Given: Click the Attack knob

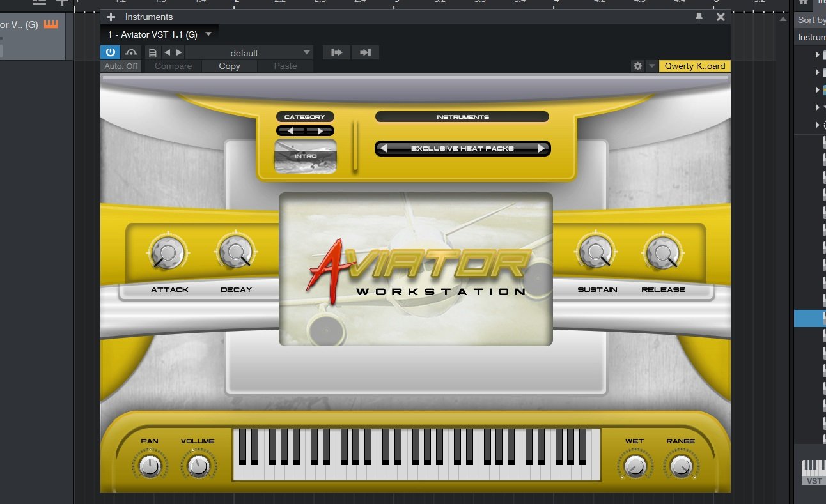Looking at the screenshot, I should point(168,252).
